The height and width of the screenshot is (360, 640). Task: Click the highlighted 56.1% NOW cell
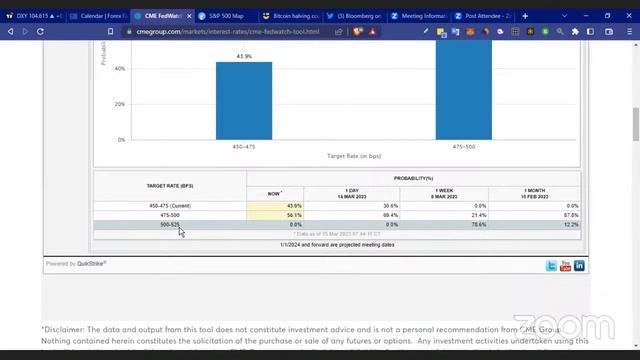275,215
